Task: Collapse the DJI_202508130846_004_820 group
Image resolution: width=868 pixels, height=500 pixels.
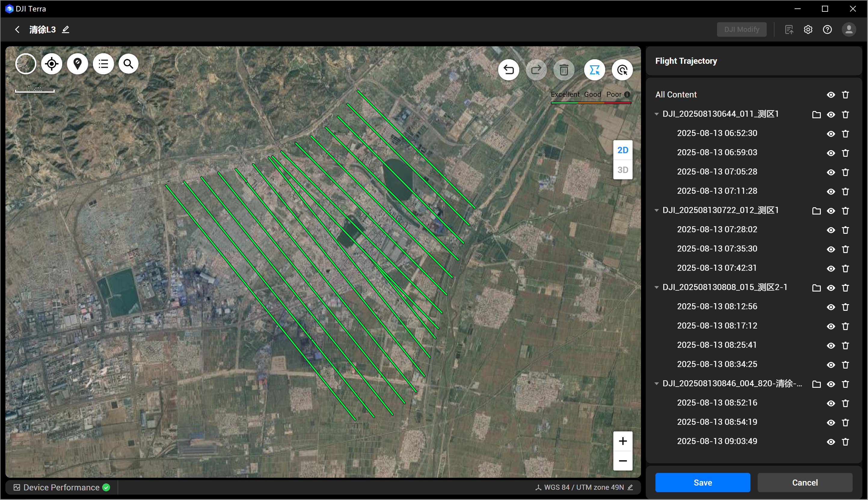Action: coord(656,384)
